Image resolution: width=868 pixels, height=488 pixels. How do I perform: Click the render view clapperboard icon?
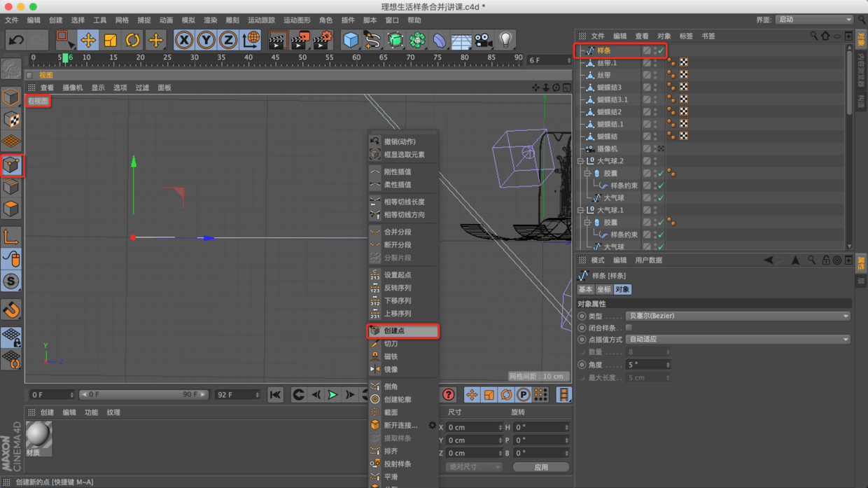278,41
